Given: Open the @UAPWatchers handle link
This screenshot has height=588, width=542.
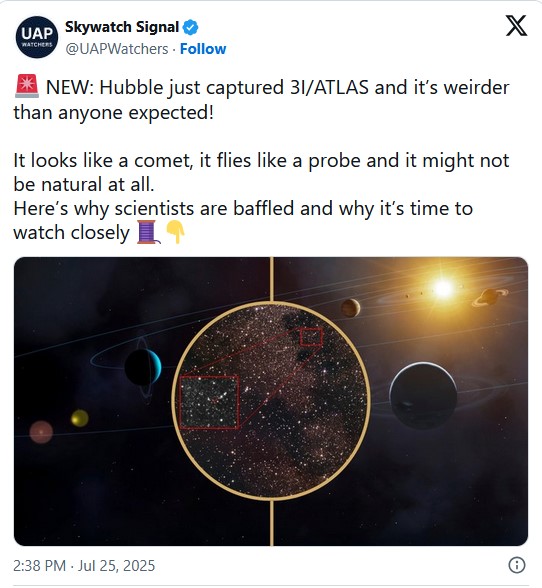Looking at the screenshot, I should 117,49.
